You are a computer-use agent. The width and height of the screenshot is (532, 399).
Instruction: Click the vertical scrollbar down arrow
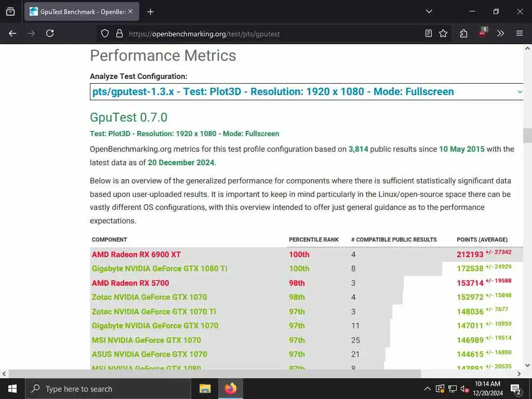[x=527, y=365]
